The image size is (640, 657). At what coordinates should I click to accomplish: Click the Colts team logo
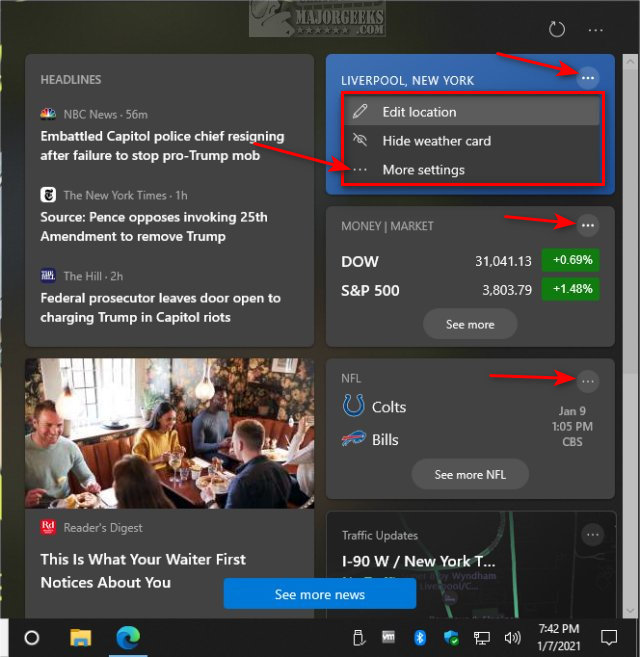[x=353, y=405]
